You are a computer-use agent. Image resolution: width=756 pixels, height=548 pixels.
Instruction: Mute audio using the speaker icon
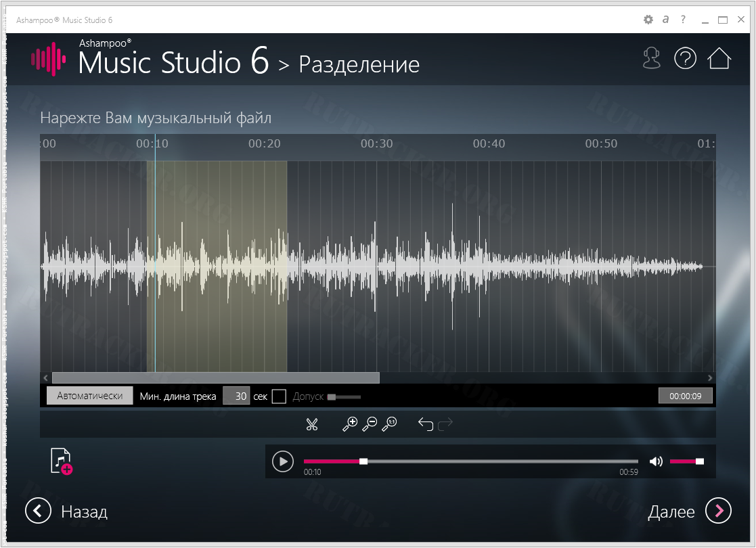(x=656, y=461)
